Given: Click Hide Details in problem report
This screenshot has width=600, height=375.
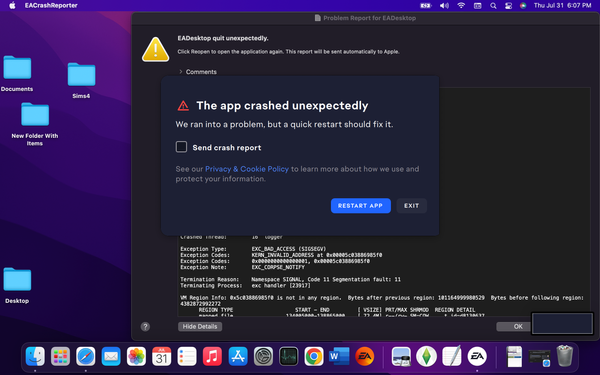Looking at the screenshot, I should click(x=200, y=326).
